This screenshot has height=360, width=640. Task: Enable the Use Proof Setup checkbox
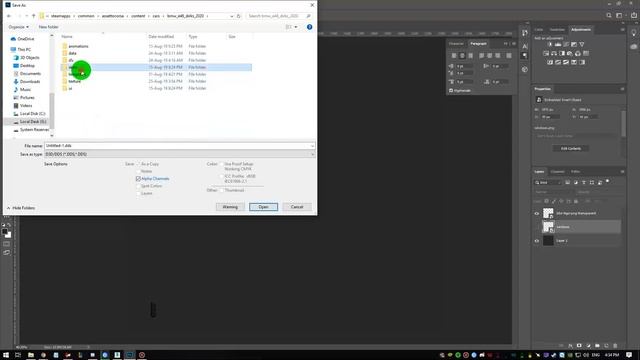tap(222, 164)
